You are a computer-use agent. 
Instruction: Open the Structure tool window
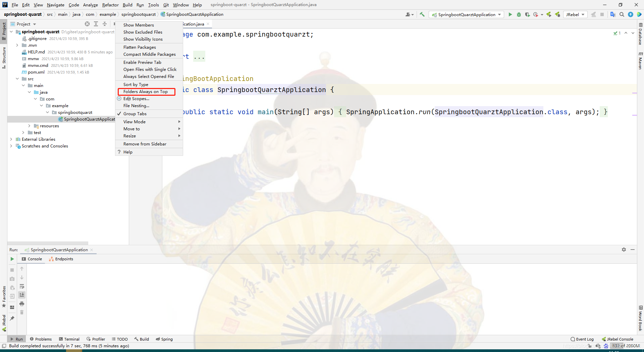(x=4, y=58)
